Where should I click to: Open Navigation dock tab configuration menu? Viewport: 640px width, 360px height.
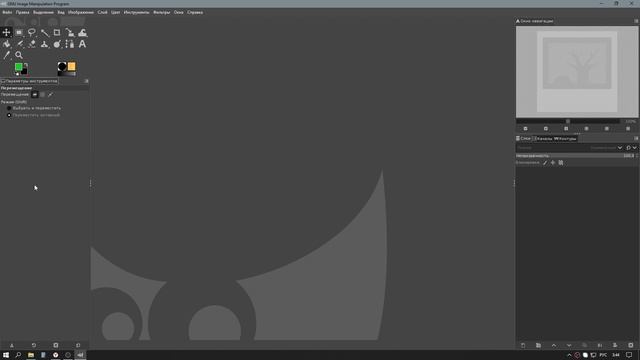[636, 21]
